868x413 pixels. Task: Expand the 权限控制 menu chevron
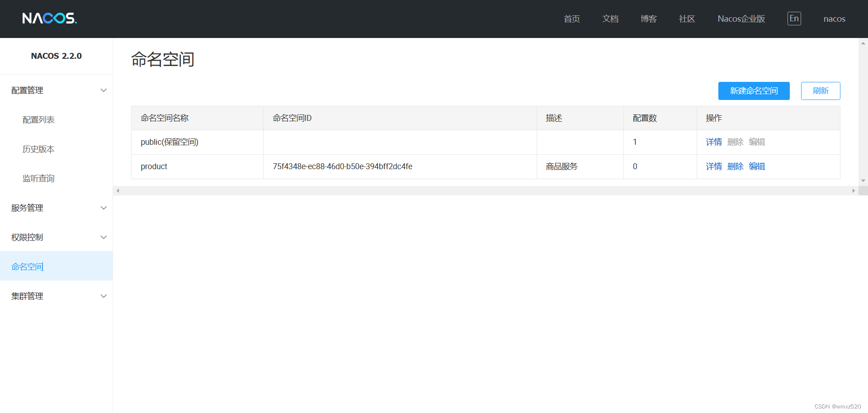coord(104,237)
